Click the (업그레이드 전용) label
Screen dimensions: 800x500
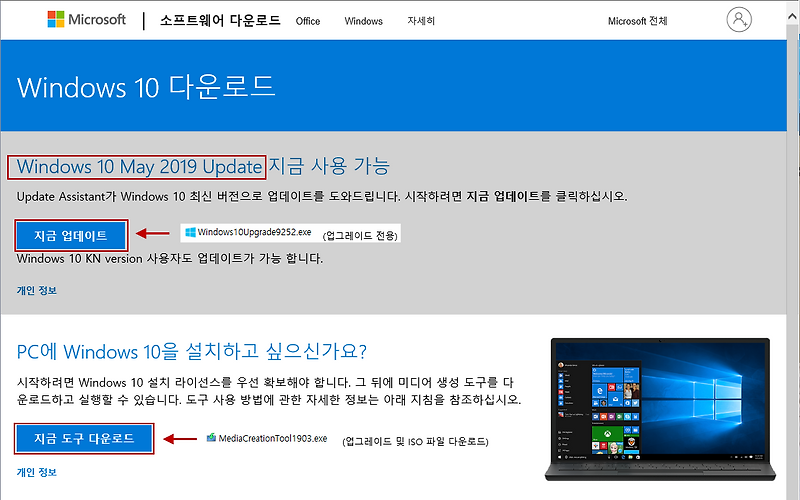click(x=360, y=235)
